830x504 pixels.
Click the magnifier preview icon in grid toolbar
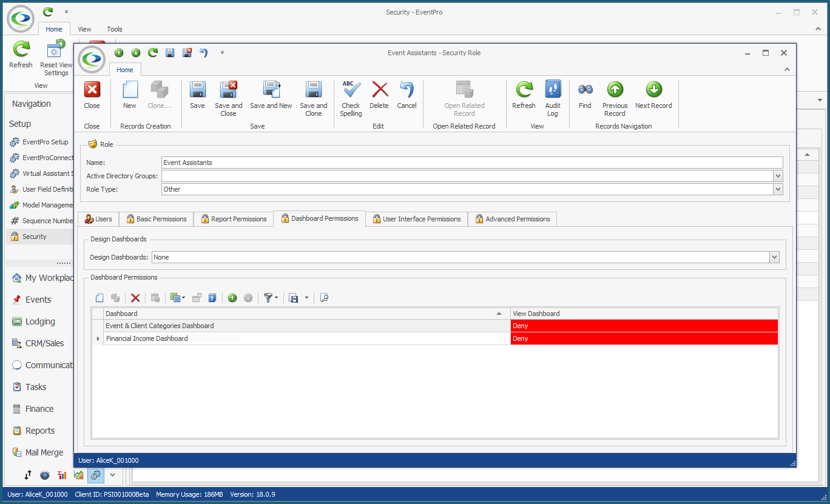(x=324, y=298)
